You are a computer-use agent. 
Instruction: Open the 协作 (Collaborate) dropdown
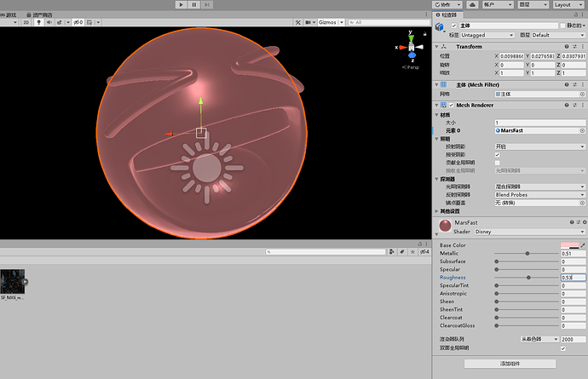pos(447,4)
